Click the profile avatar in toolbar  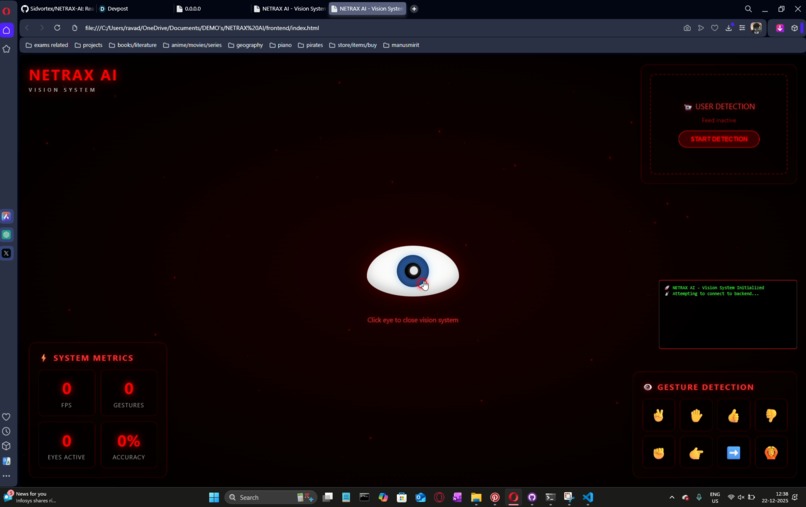756,28
